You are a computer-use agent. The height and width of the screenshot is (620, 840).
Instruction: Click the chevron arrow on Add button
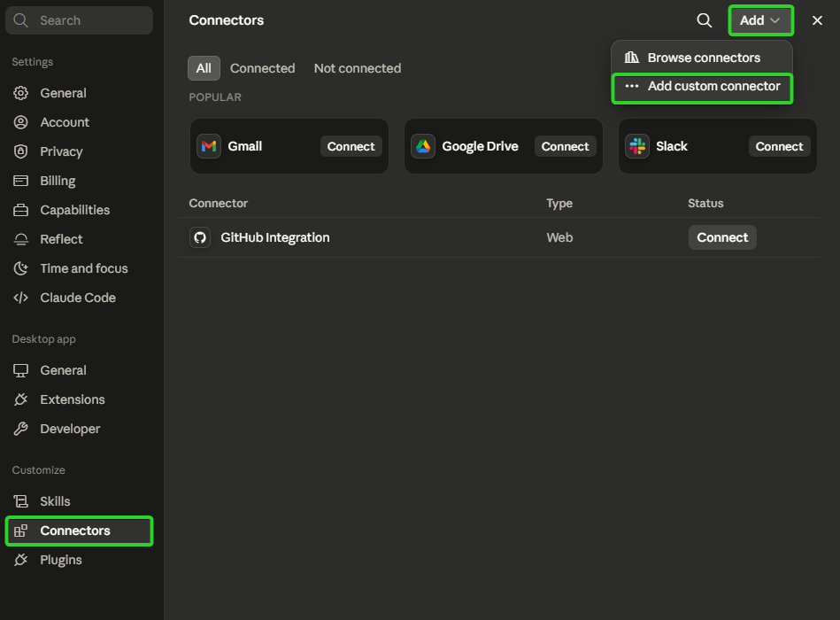tap(775, 20)
